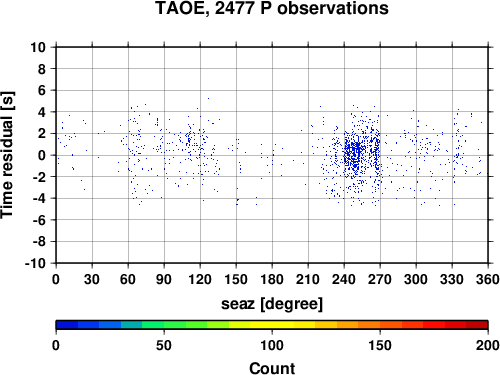Click the x-axis tick label 270

(x=380, y=279)
